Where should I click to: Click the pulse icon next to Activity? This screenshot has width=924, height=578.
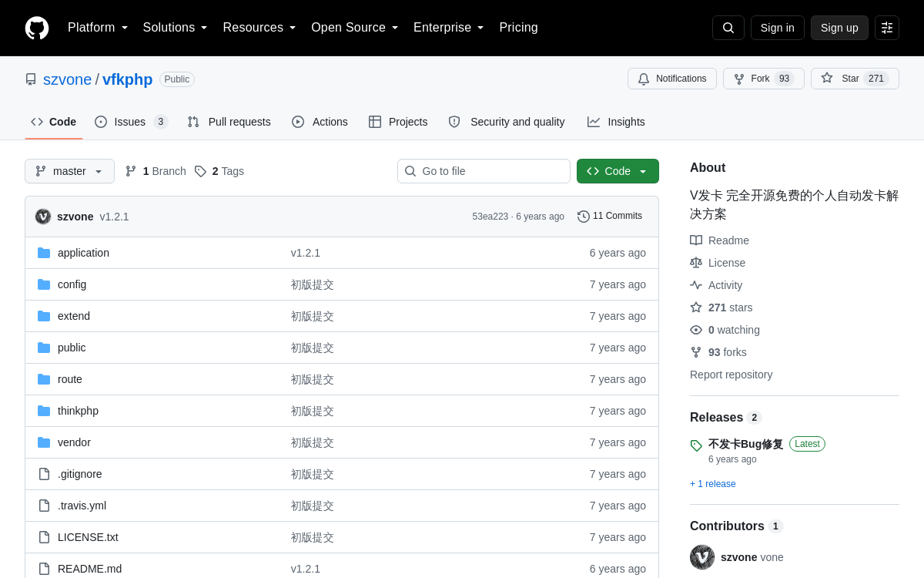point(696,285)
